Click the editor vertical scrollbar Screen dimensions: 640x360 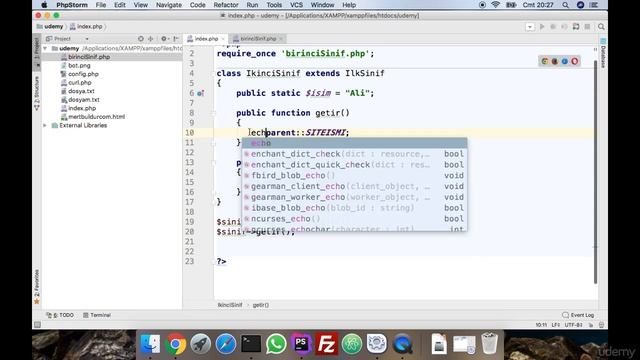(596, 171)
